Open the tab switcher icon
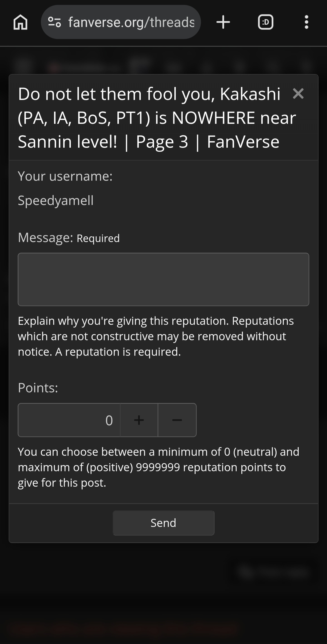The height and width of the screenshot is (644, 327). click(265, 22)
